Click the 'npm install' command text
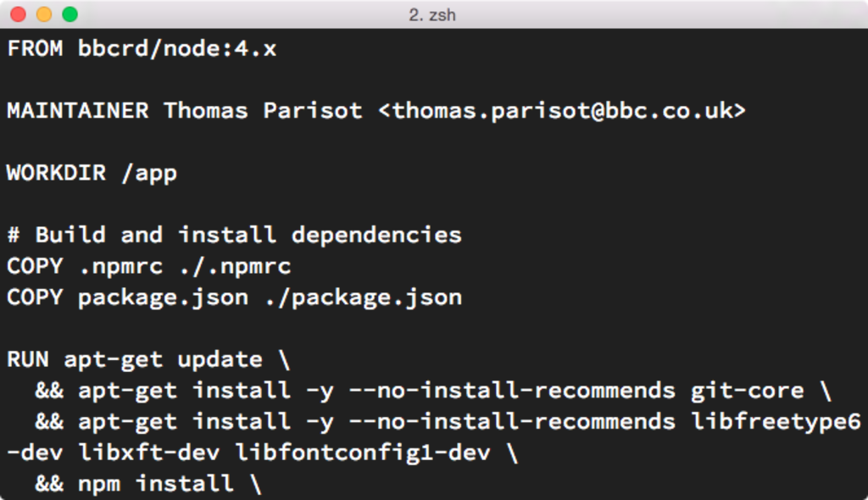 (x=156, y=484)
